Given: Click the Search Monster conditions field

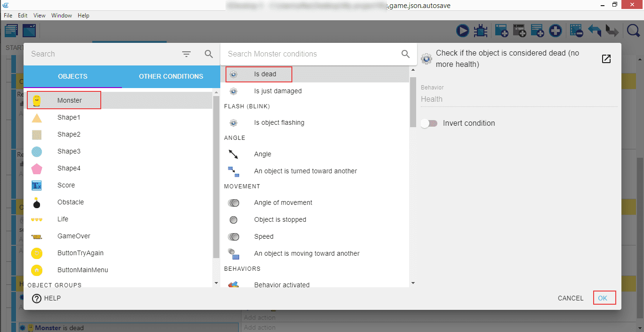Looking at the screenshot, I should point(311,54).
